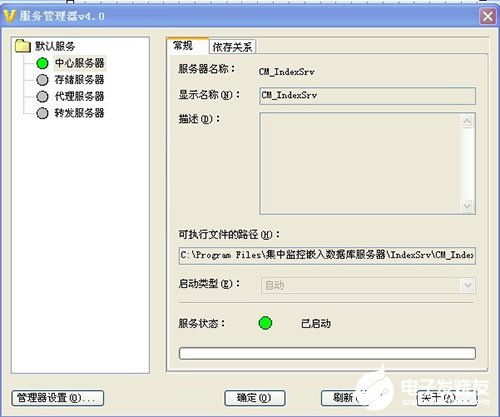Click the gray status icon of 代理服务器
The image size is (500, 417).
tap(42, 96)
